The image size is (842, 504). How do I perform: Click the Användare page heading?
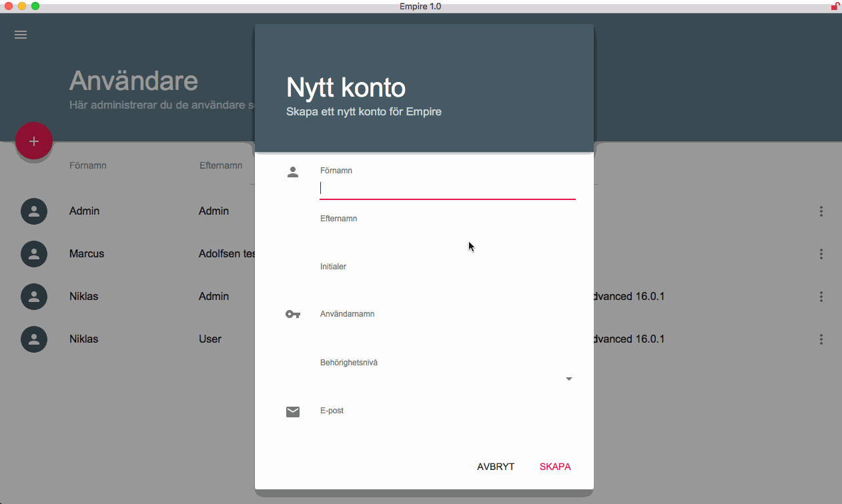tap(133, 81)
